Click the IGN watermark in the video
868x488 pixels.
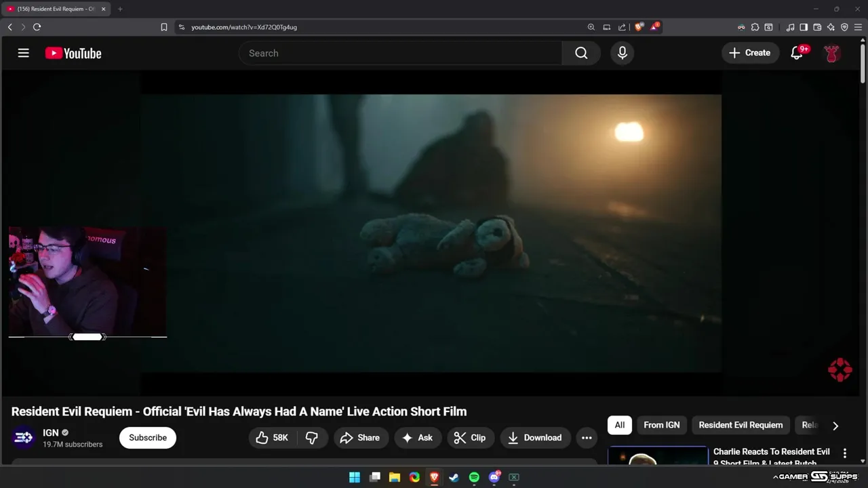click(x=840, y=369)
